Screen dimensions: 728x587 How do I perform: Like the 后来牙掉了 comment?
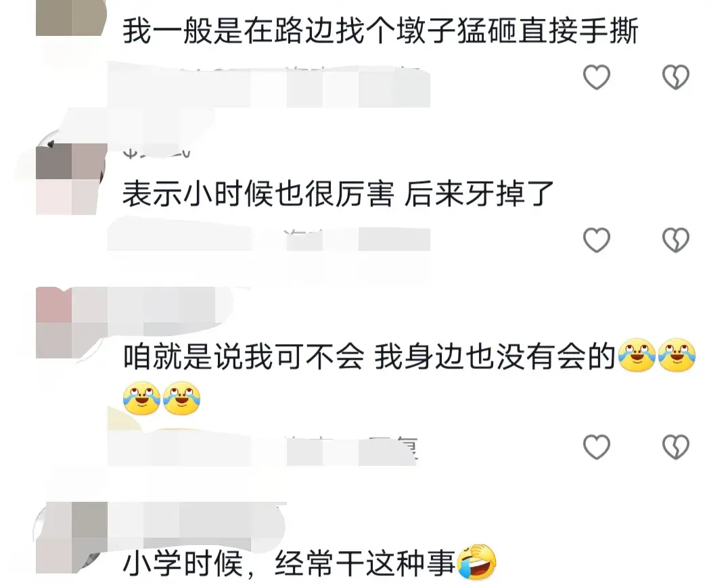tap(596, 240)
